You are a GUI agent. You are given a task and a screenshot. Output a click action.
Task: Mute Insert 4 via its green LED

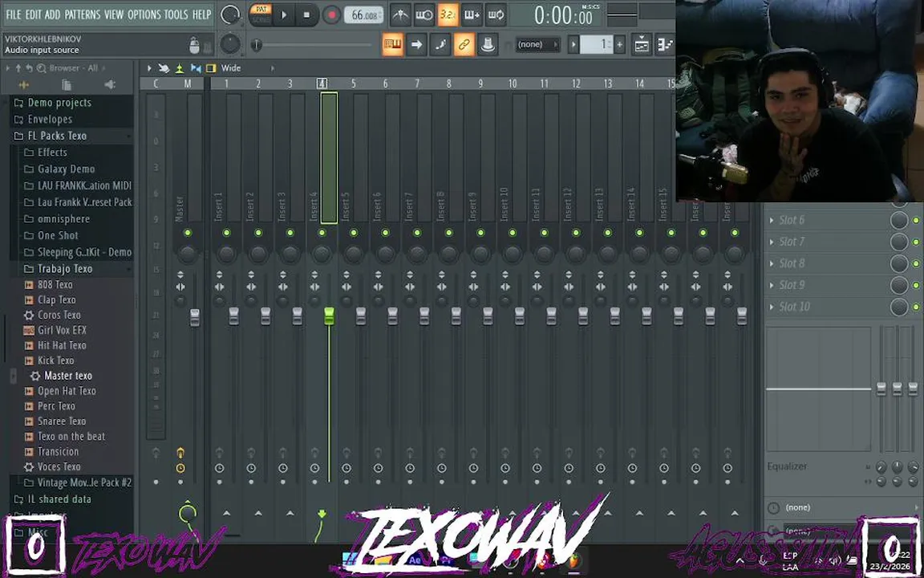(322, 233)
